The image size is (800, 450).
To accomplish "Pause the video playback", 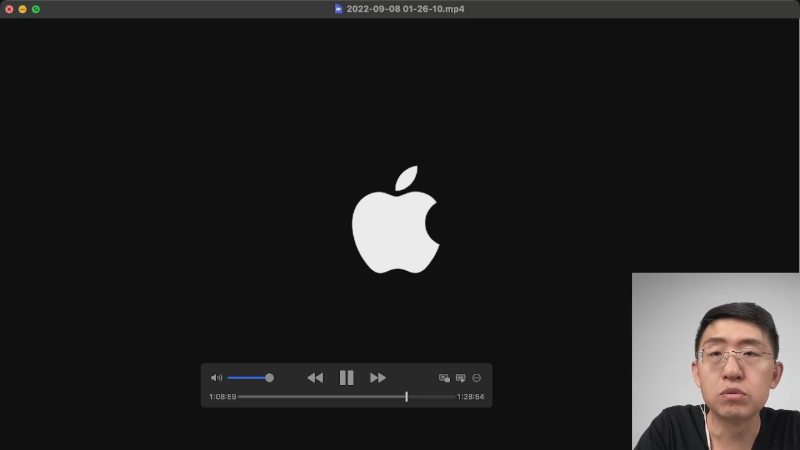I will point(346,378).
